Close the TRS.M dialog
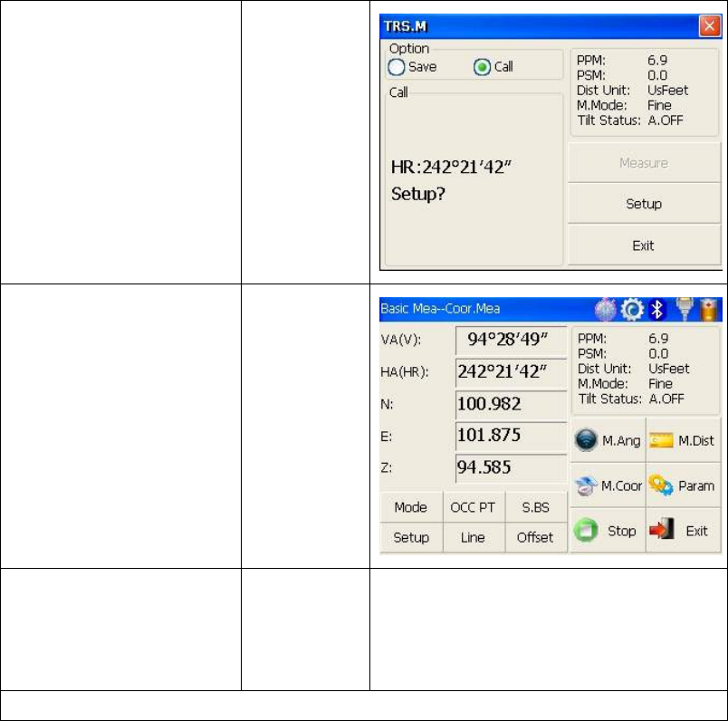Viewport: 728px width, 721px height. [709, 26]
